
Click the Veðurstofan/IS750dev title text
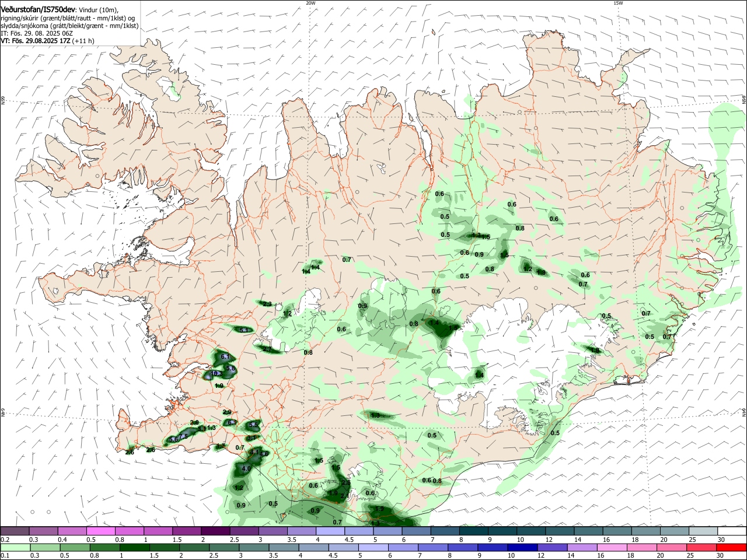click(38, 10)
